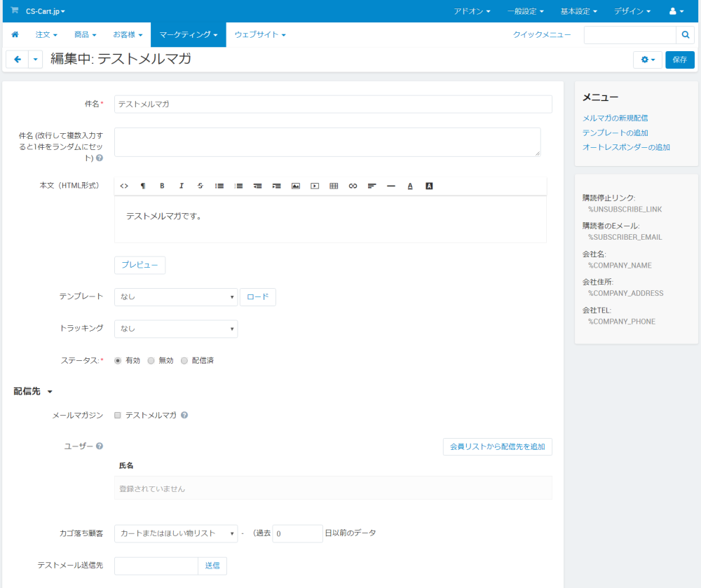Go to the home dashboard icon

(15, 34)
